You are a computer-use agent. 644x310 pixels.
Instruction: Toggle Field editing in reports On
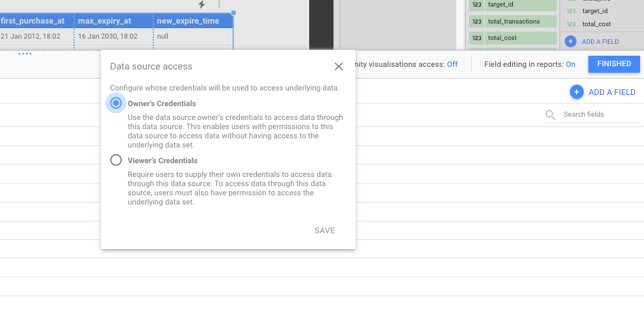[x=570, y=64]
